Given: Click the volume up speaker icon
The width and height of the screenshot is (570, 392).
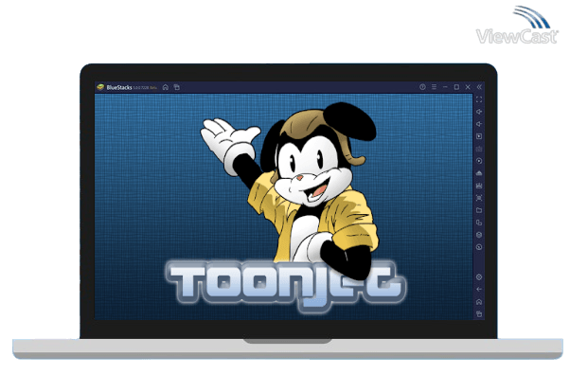Looking at the screenshot, I should pyautogui.click(x=479, y=112).
